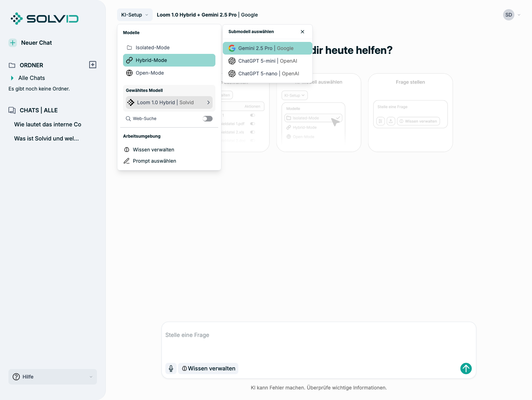The height and width of the screenshot is (400, 532).
Task: Click the Hilfe question mark icon
Action: [16, 377]
